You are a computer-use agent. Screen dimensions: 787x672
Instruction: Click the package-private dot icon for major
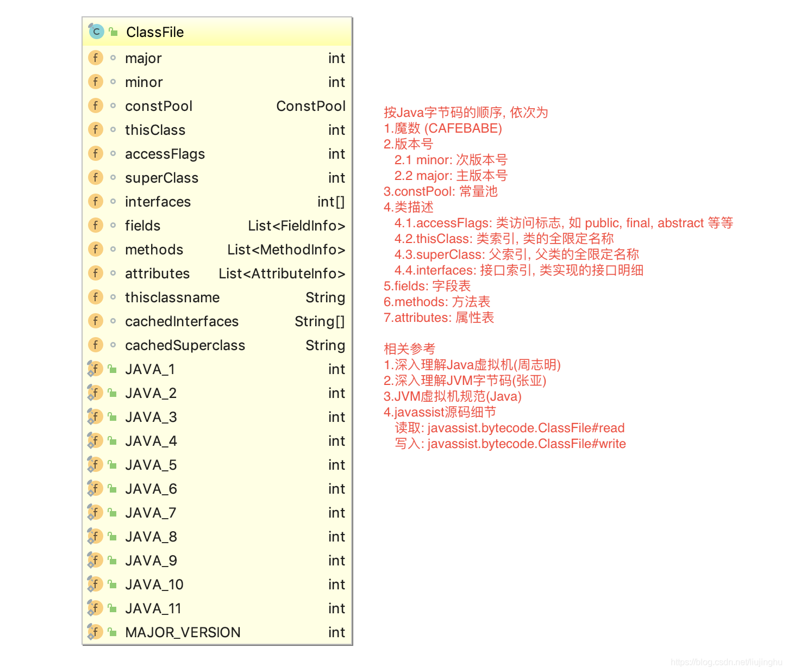113,58
